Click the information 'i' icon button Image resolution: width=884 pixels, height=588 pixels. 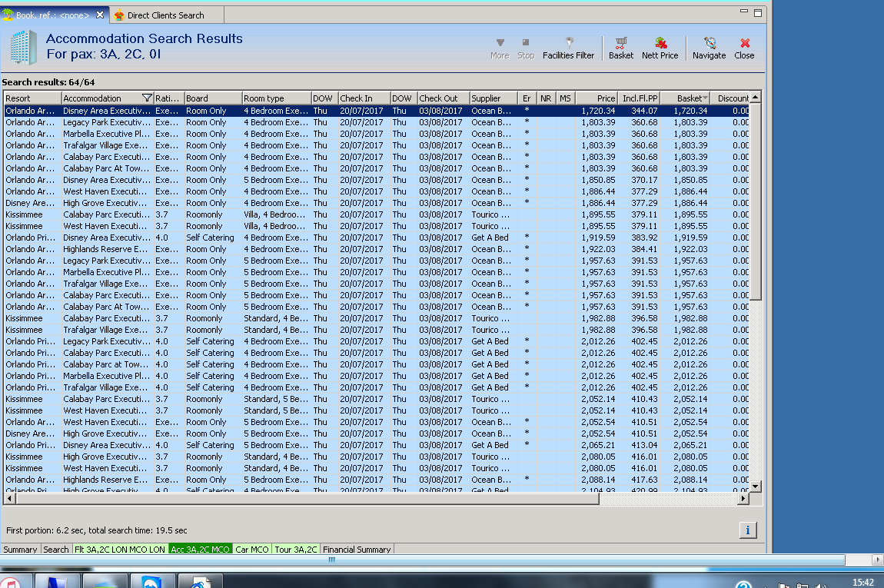tap(747, 530)
